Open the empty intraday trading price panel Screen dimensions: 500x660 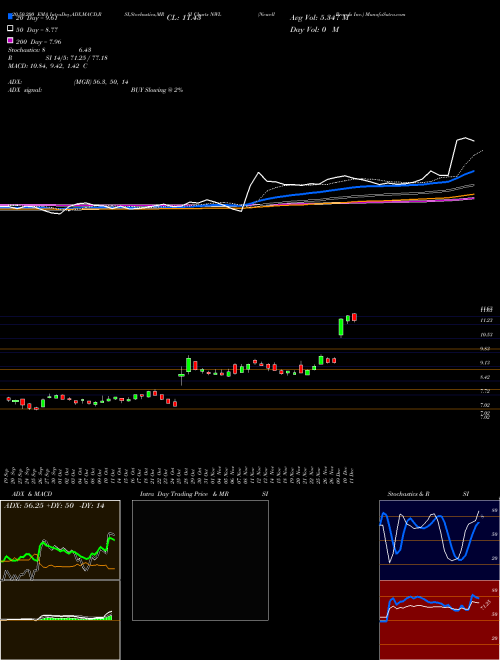(x=200, y=560)
